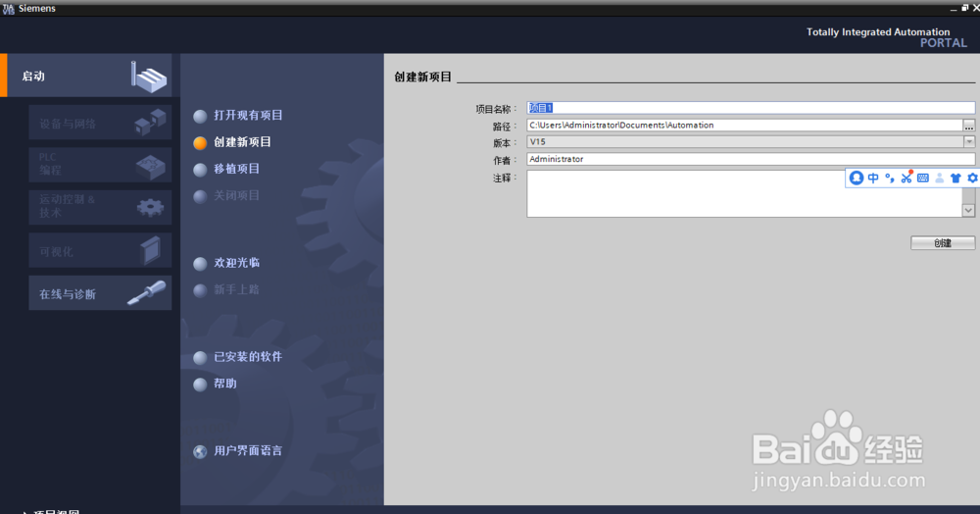Click the screwdriver diagnostics icon
The height and width of the screenshot is (514, 980).
click(x=147, y=292)
